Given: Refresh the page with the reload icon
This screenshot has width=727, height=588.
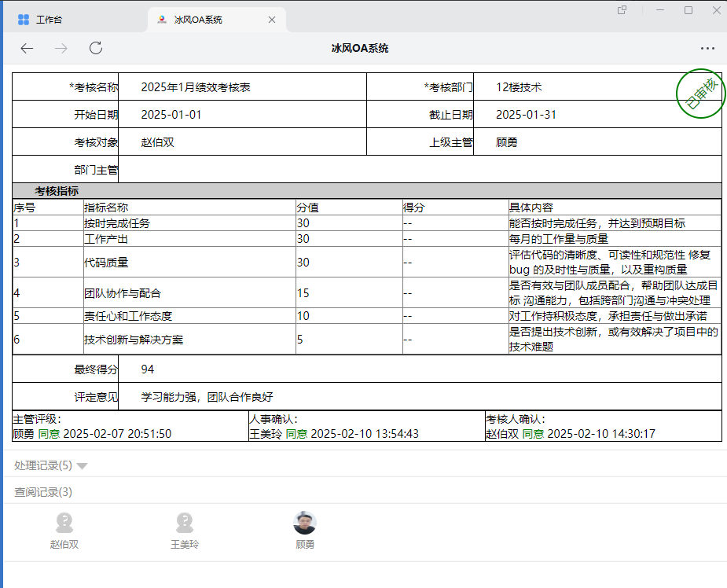Looking at the screenshot, I should point(96,49).
